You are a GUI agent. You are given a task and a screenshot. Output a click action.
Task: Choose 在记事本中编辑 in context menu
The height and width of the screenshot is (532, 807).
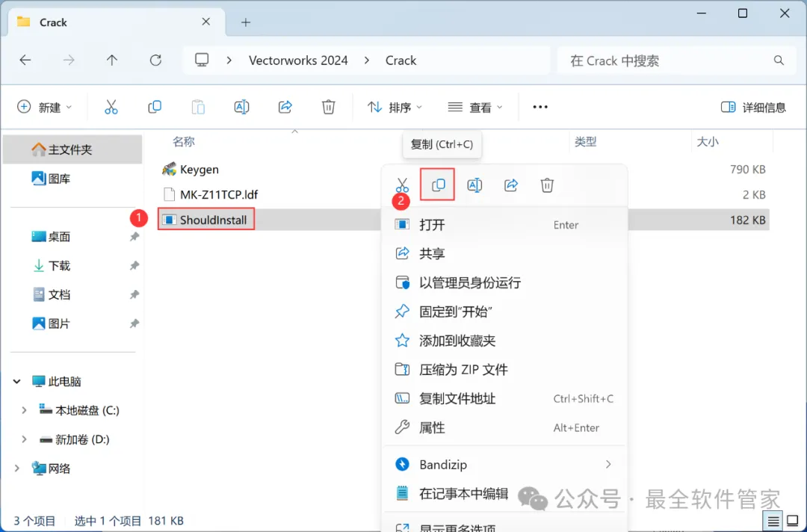click(x=504, y=493)
